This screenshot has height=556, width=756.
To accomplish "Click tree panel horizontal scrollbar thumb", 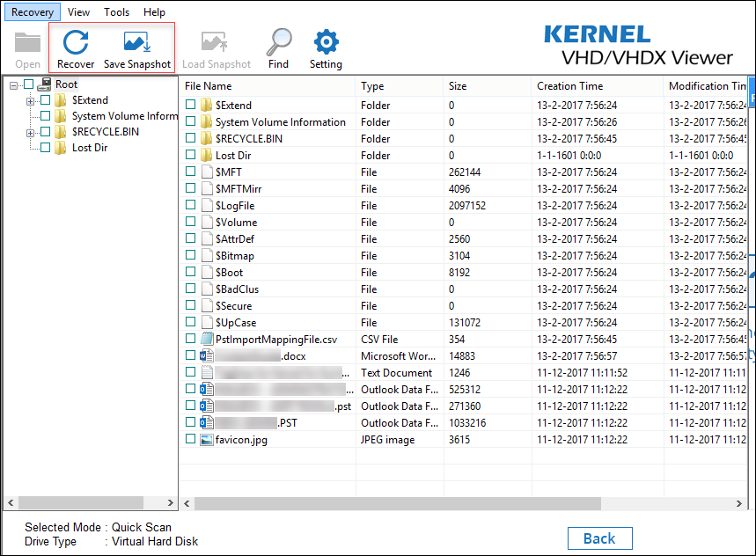I will (x=80, y=502).
